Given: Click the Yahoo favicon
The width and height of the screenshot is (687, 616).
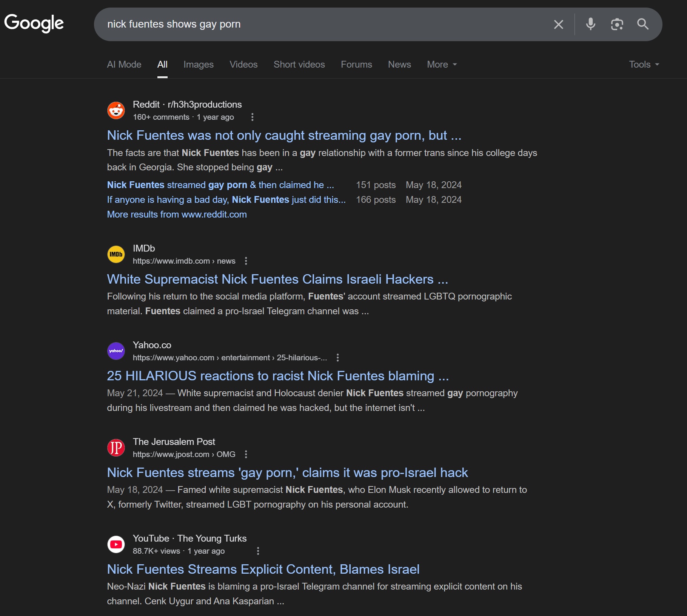Looking at the screenshot, I should (x=116, y=351).
